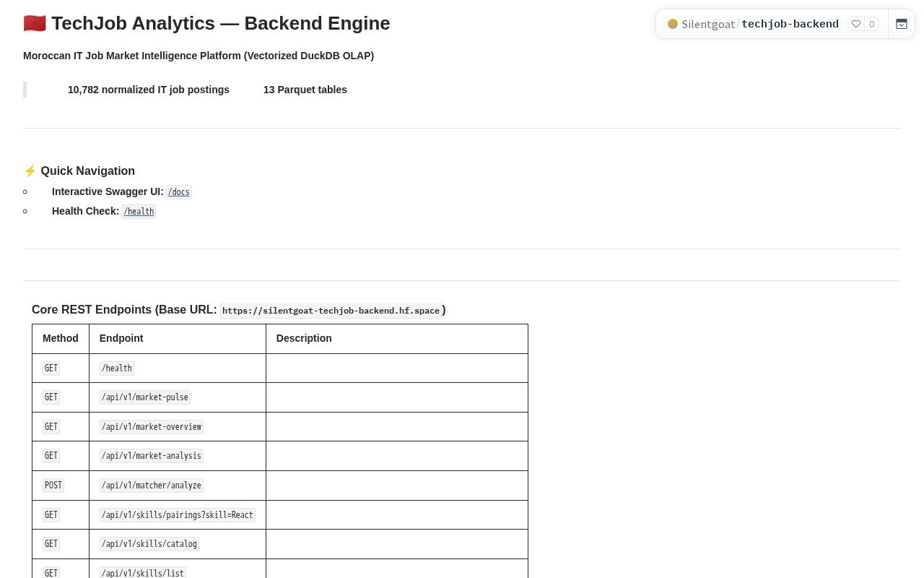The image size is (924, 578).
Task: Open the /health check link in Quick Navigation
Action: [x=139, y=212]
